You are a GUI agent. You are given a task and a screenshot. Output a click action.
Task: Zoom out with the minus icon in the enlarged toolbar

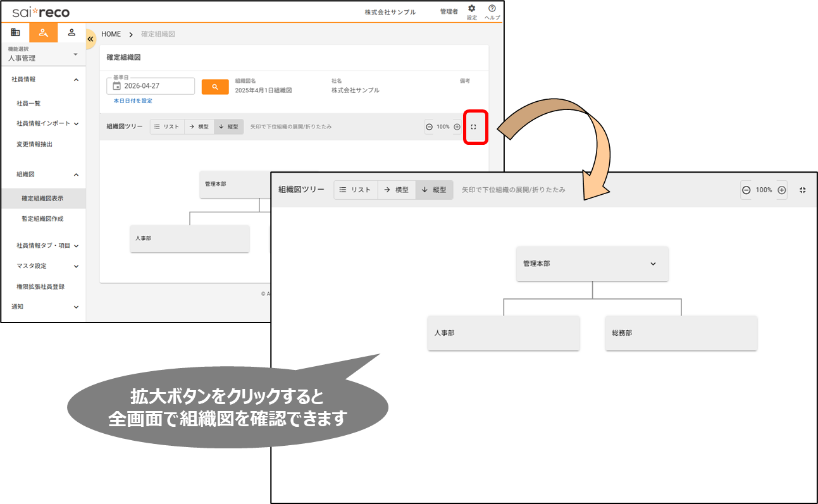pos(747,190)
